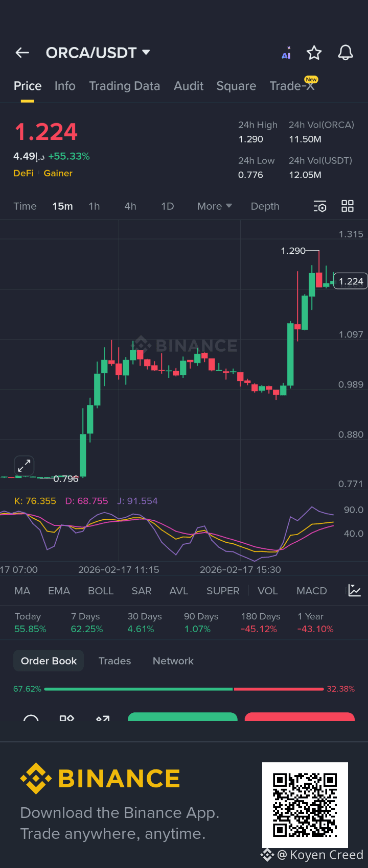Open the grid layout icon

[x=348, y=206]
